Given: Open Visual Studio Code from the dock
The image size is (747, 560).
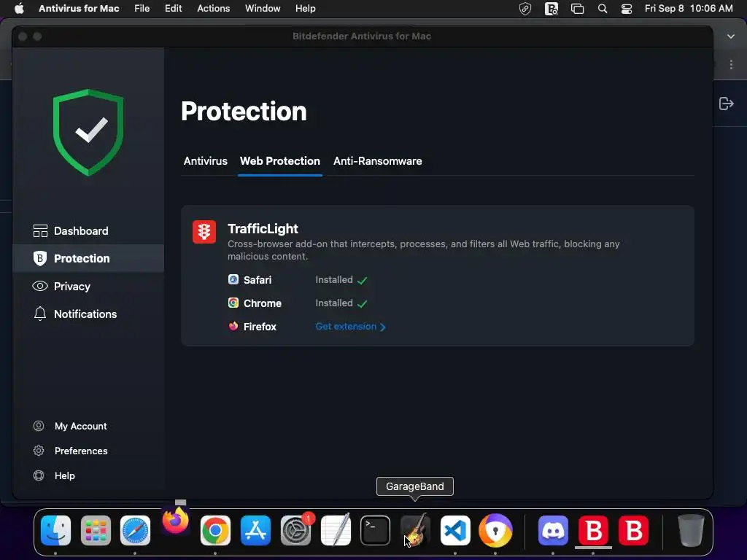Looking at the screenshot, I should (x=455, y=530).
